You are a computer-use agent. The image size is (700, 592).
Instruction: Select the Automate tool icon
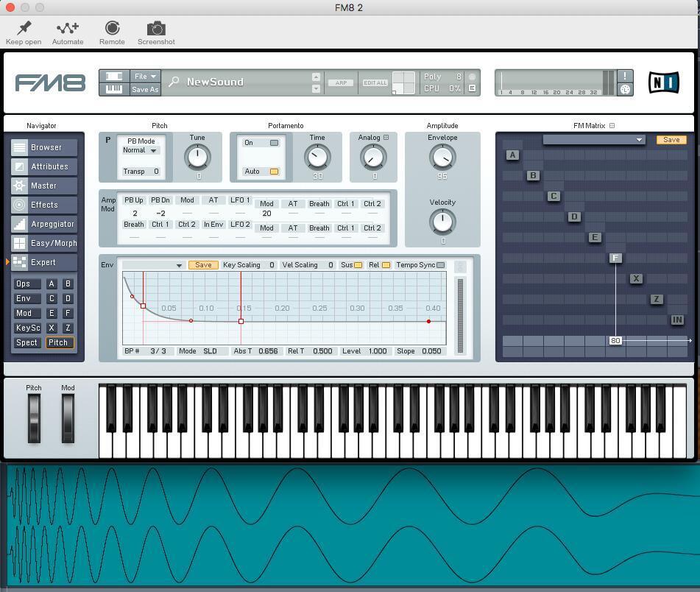click(67, 27)
